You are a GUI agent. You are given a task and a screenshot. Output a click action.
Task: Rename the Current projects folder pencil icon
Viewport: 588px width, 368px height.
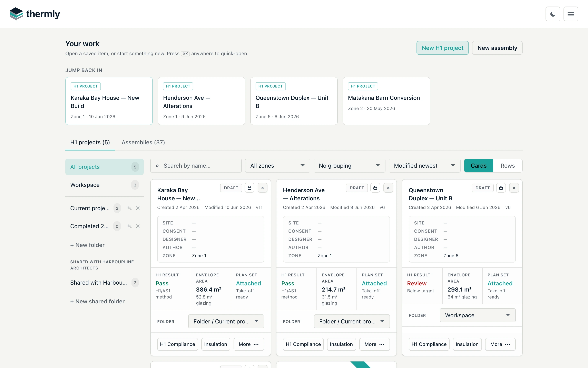tap(129, 208)
